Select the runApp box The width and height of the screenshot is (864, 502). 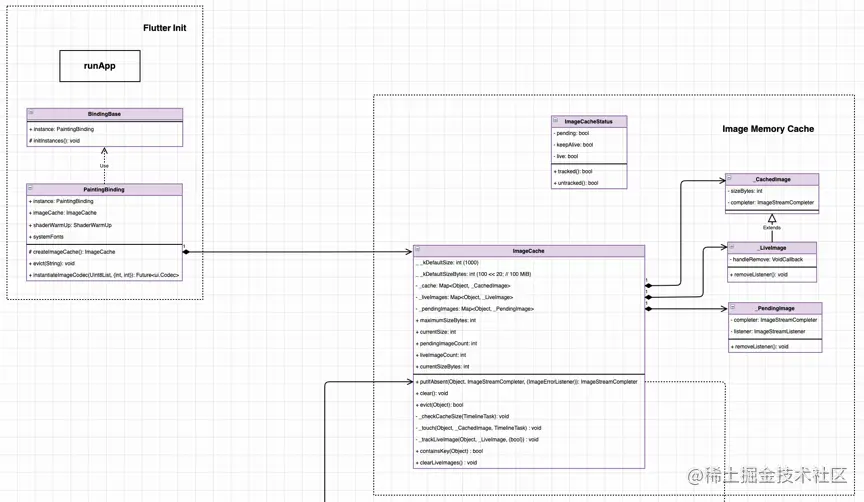tap(100, 66)
